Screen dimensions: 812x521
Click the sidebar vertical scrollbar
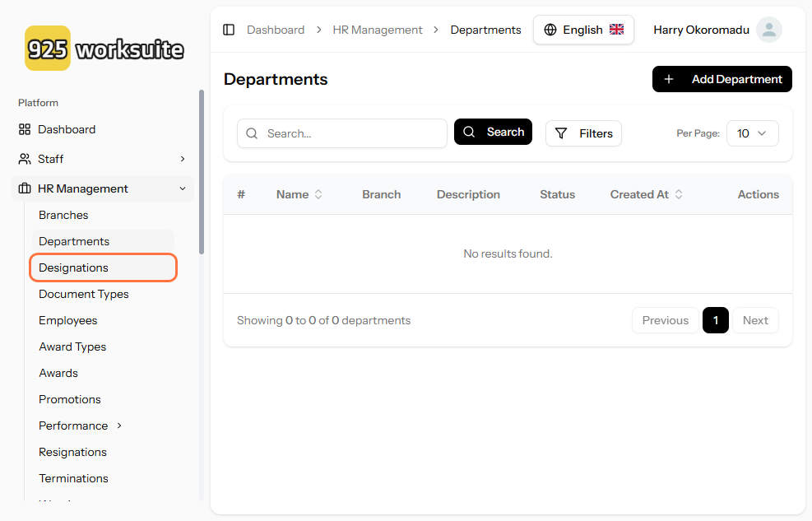[x=202, y=173]
